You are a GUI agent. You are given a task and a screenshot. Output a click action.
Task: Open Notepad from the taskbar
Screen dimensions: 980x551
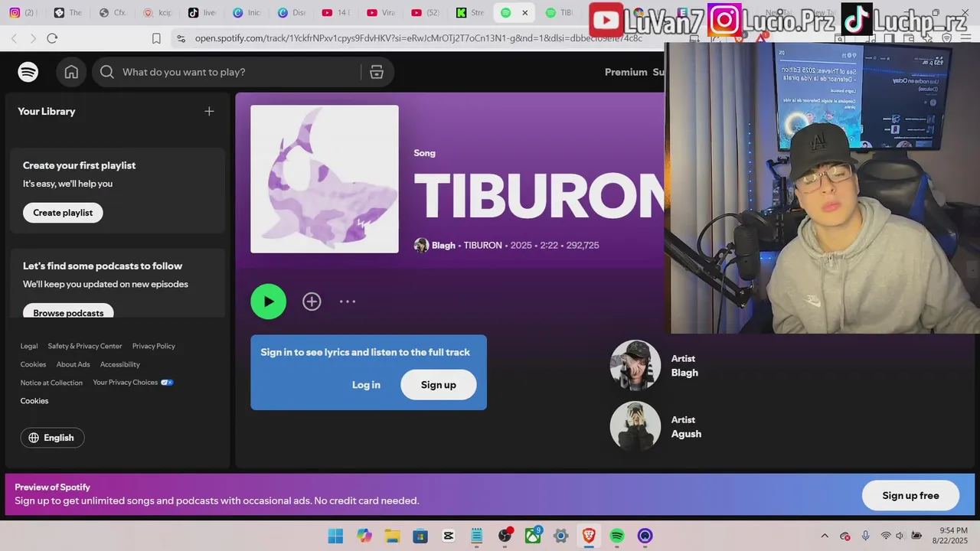point(477,536)
